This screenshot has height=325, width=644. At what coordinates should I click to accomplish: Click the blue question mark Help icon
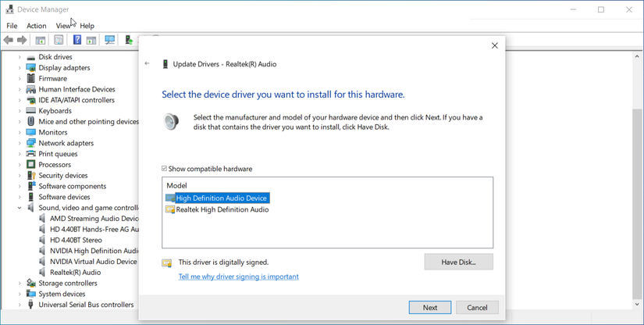pos(77,40)
